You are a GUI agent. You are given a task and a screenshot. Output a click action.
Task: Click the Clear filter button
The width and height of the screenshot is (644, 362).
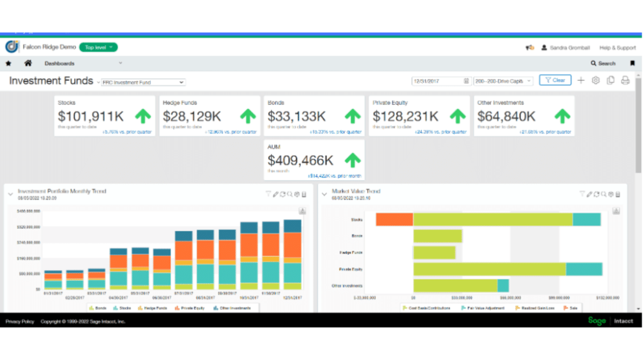click(x=555, y=80)
